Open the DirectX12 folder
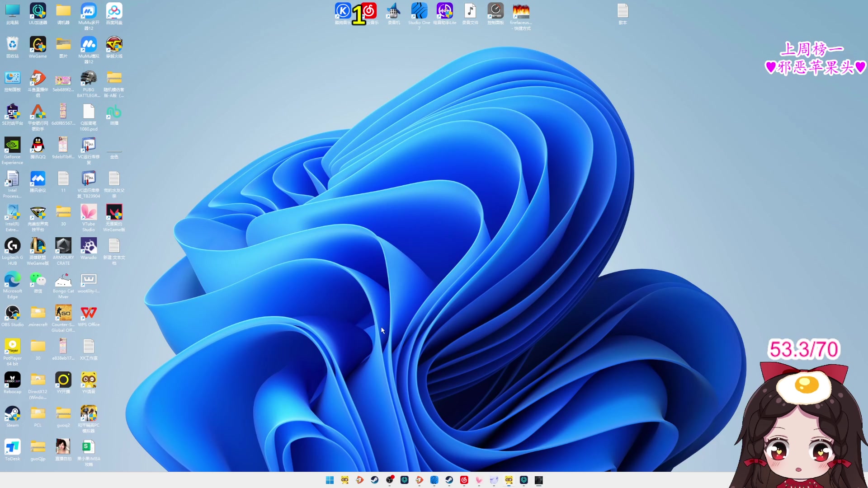The height and width of the screenshot is (488, 868). [38, 386]
